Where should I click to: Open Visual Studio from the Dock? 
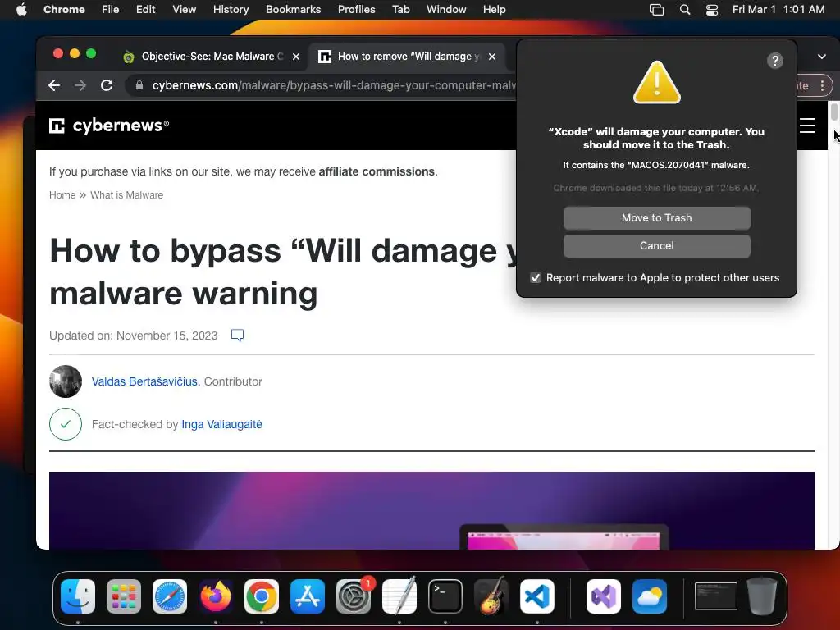604,596
